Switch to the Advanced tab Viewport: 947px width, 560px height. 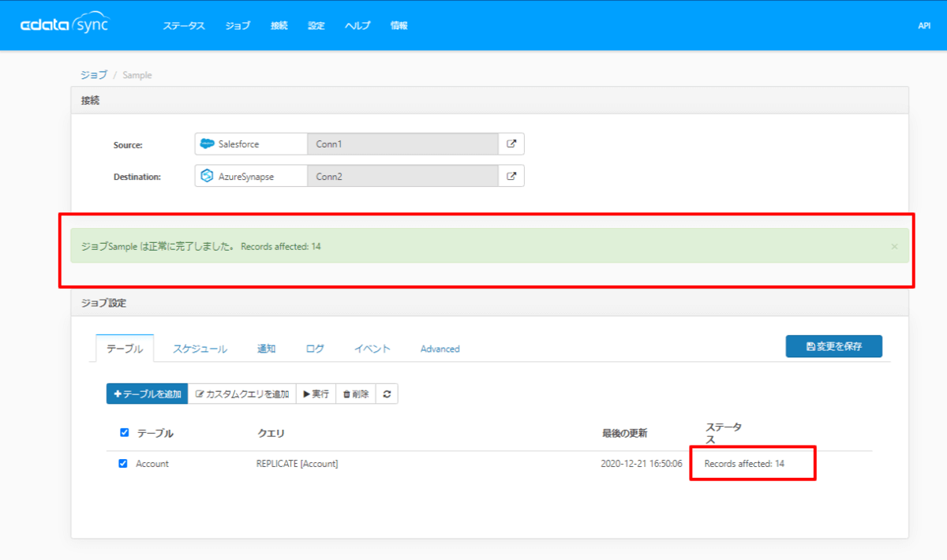pyautogui.click(x=440, y=349)
